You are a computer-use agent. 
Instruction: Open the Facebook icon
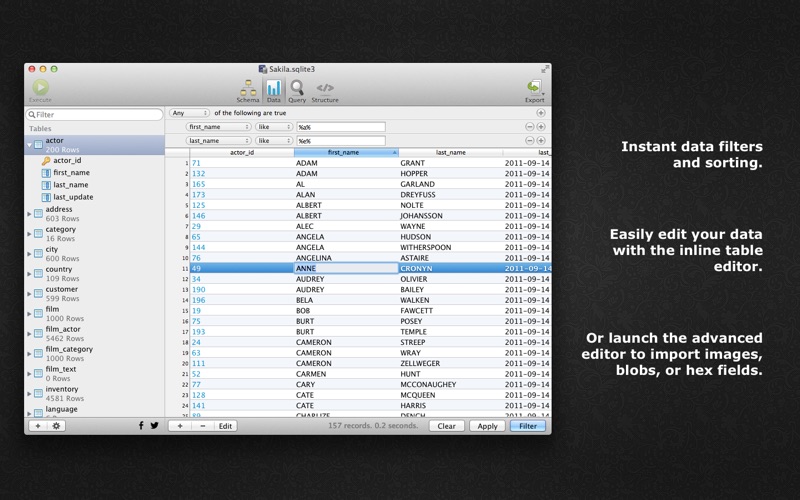(x=141, y=426)
